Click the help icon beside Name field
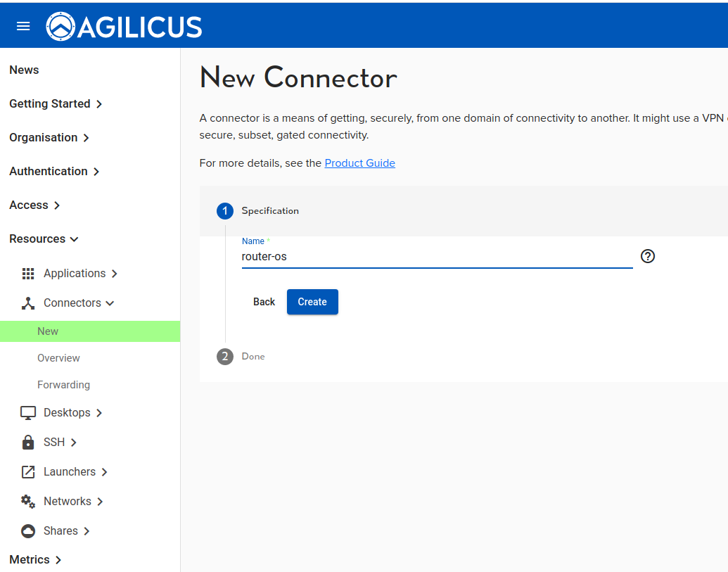The image size is (728, 572). (648, 256)
